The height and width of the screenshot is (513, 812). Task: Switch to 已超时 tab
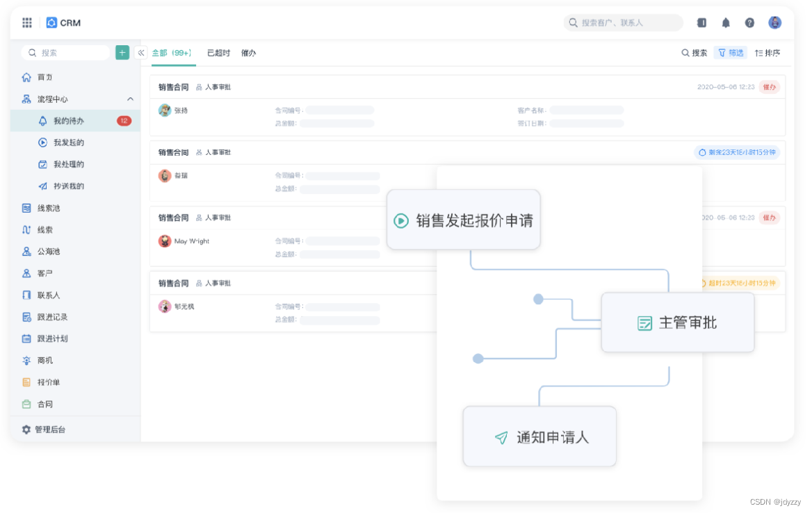[218, 53]
